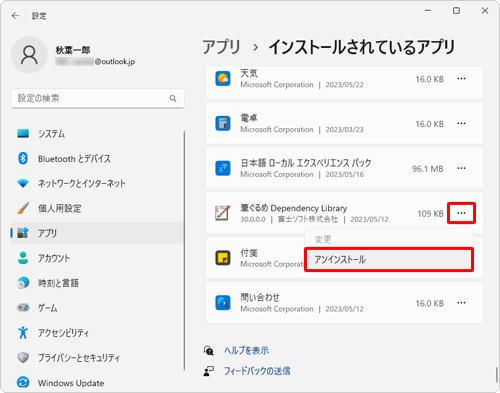Click the right-side page scrollbar
The height and width of the screenshot is (393, 500).
[497, 375]
